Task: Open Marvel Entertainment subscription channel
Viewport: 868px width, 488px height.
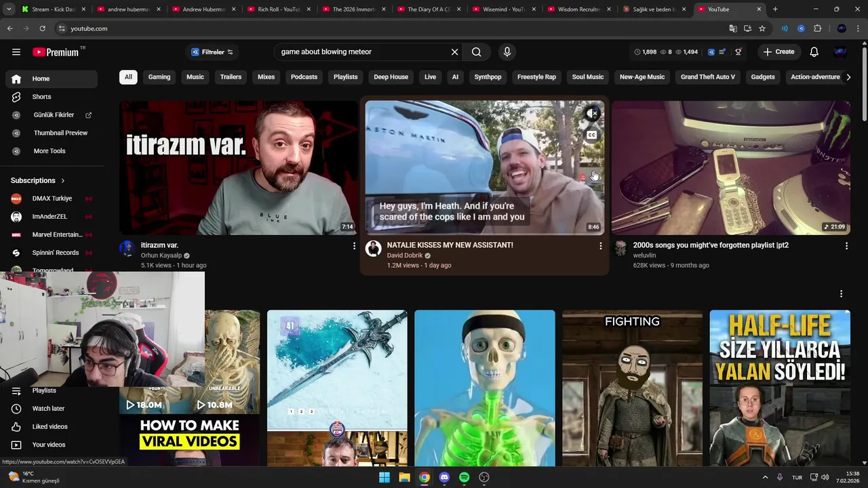Action: click(52, 235)
